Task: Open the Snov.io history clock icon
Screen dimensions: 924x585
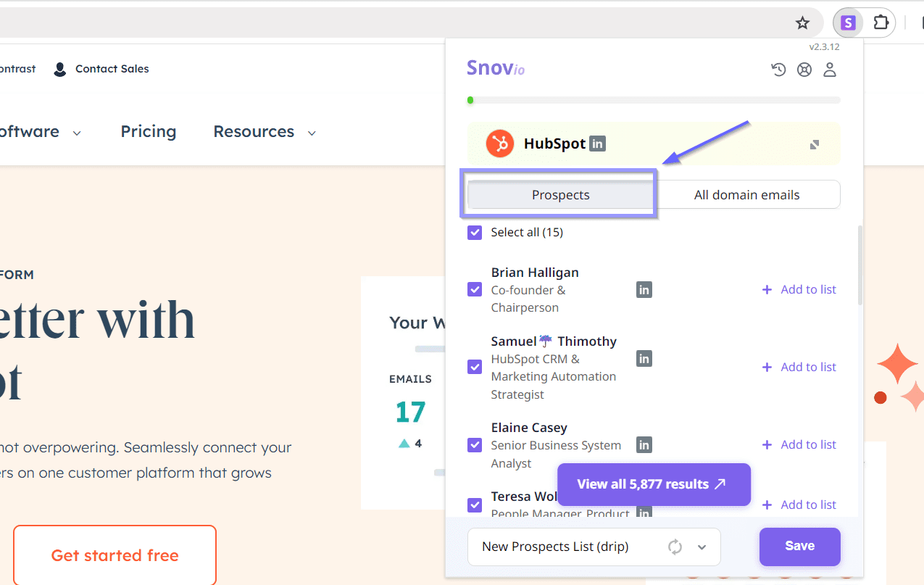Action: (x=778, y=70)
